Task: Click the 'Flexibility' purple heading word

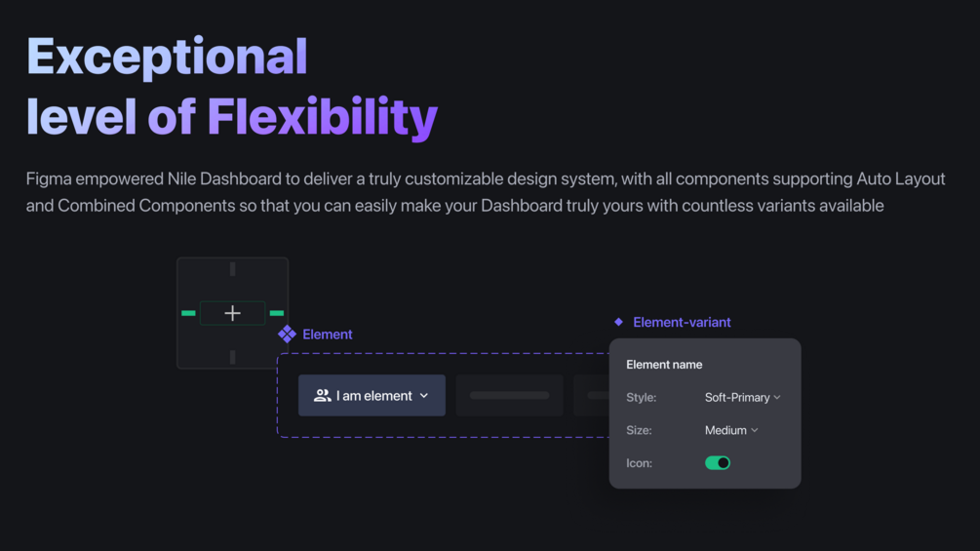Action: coord(322,117)
